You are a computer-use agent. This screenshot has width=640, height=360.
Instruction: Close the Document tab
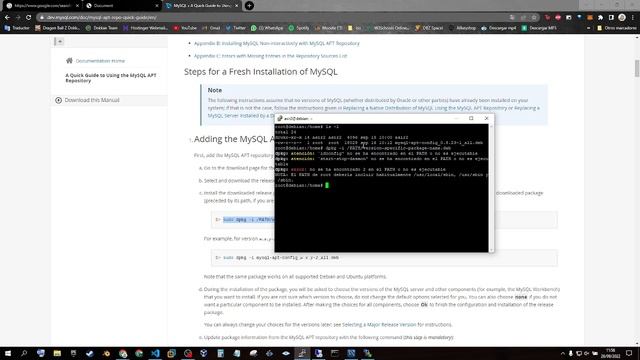click(x=157, y=6)
